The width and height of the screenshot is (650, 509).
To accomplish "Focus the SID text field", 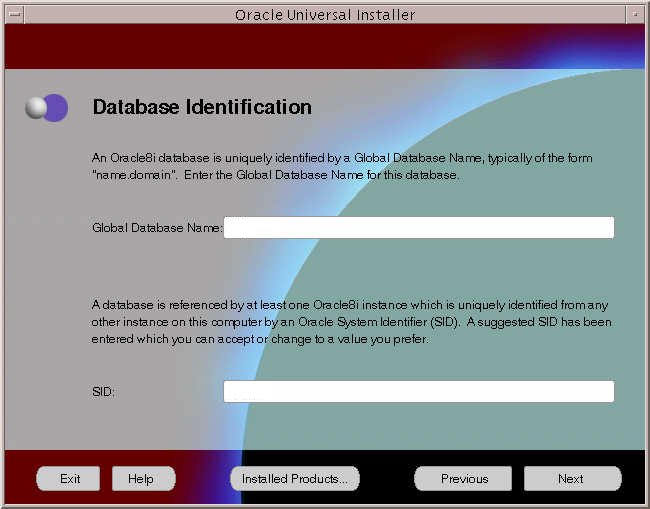I will pyautogui.click(x=419, y=391).
